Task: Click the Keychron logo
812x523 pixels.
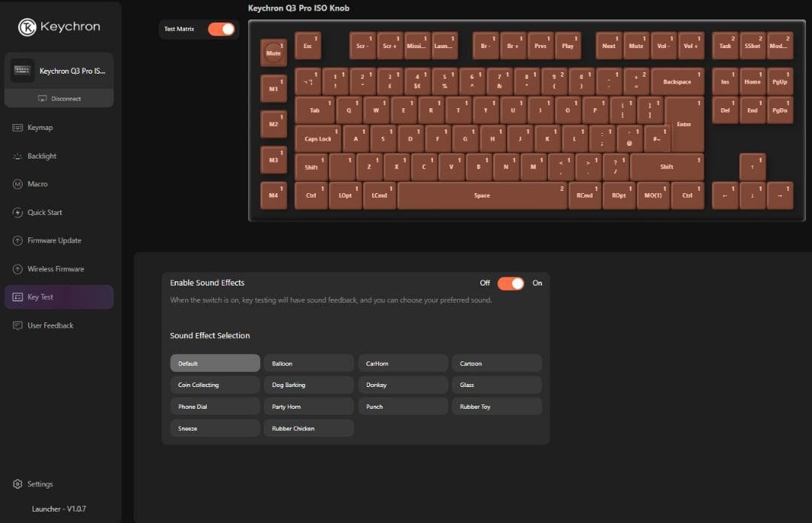Action: click(x=60, y=26)
